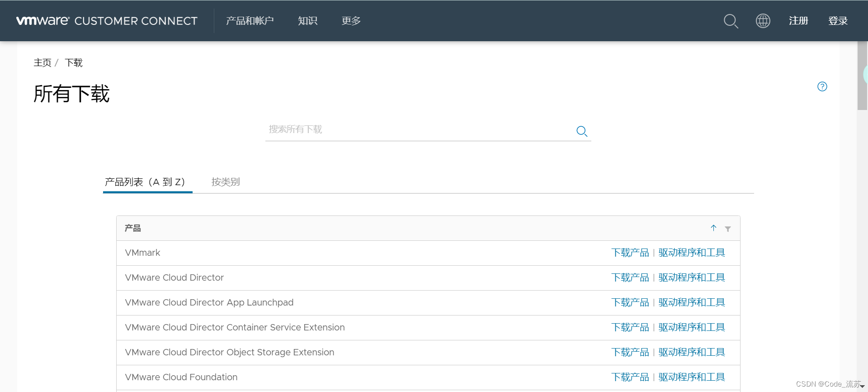Screen dimensions: 868x392
Task: Click 下载产品 for Object Storage Extension
Action: coord(630,352)
